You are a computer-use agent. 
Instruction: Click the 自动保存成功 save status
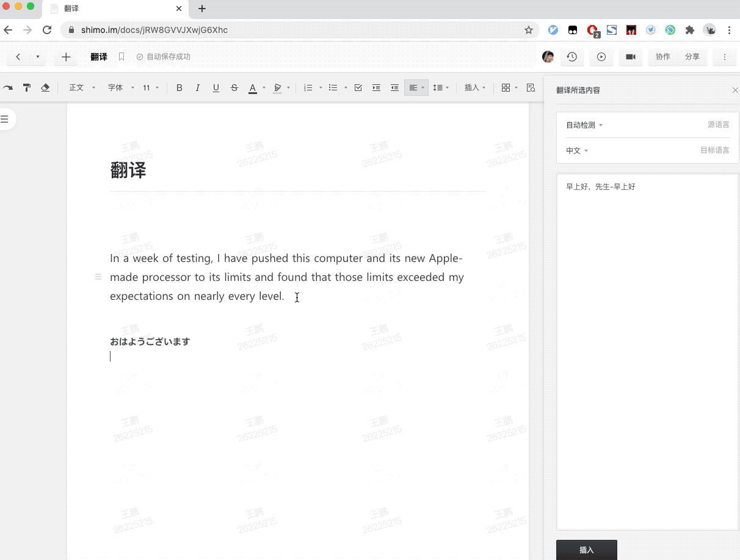click(164, 57)
